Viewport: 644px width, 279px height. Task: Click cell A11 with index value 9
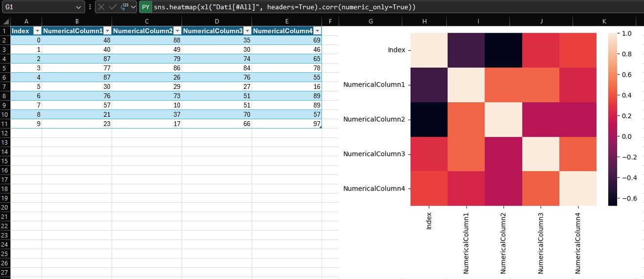[26, 123]
